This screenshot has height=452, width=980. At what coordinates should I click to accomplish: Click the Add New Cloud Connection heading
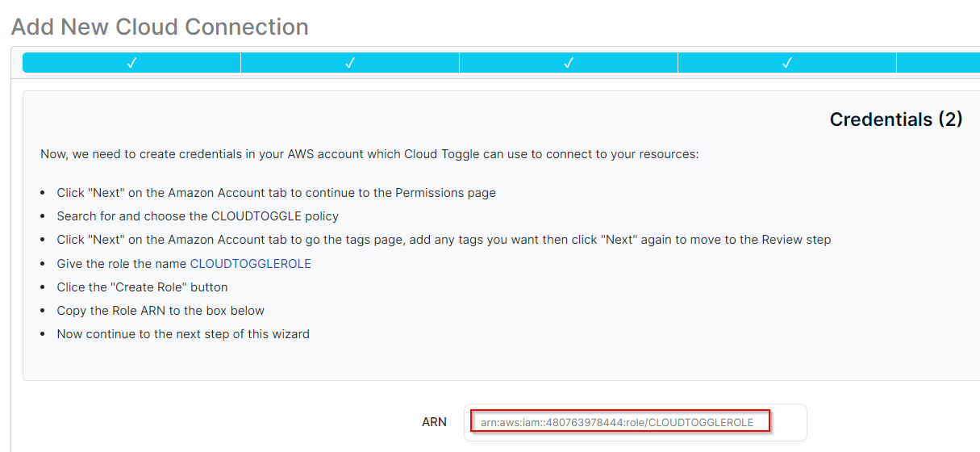click(x=160, y=27)
